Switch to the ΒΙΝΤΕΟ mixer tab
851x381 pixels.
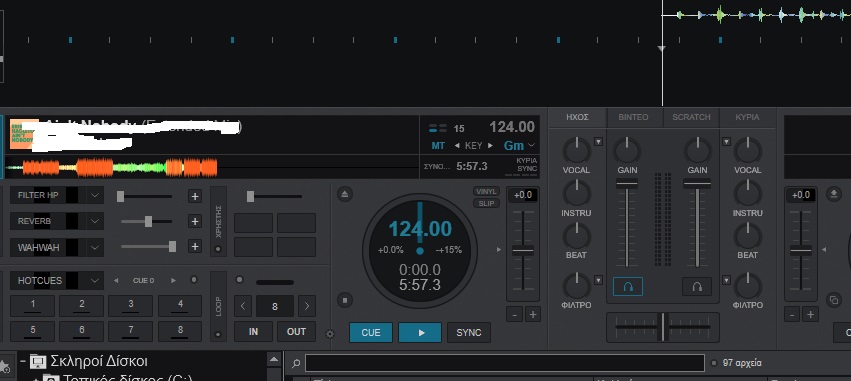click(633, 117)
